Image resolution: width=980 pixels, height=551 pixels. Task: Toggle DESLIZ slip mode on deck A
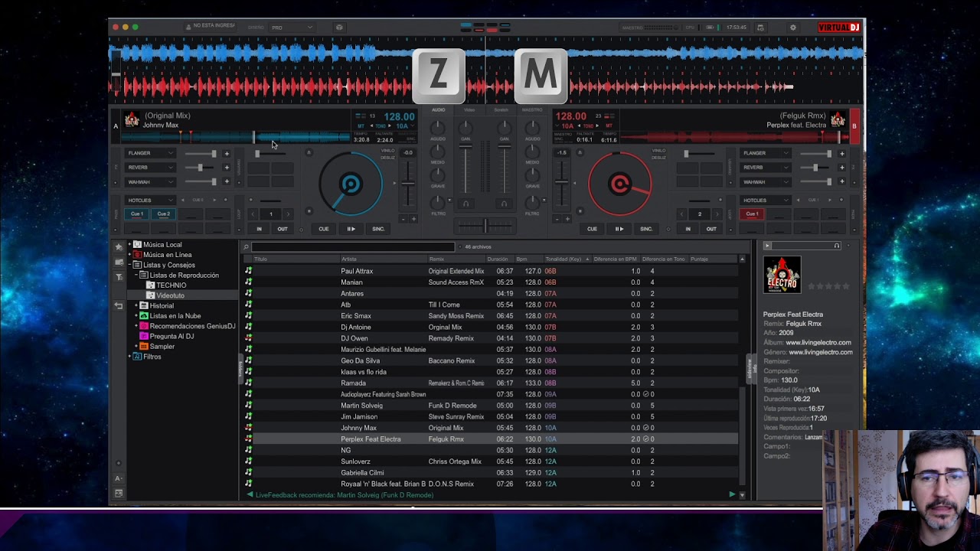click(388, 158)
